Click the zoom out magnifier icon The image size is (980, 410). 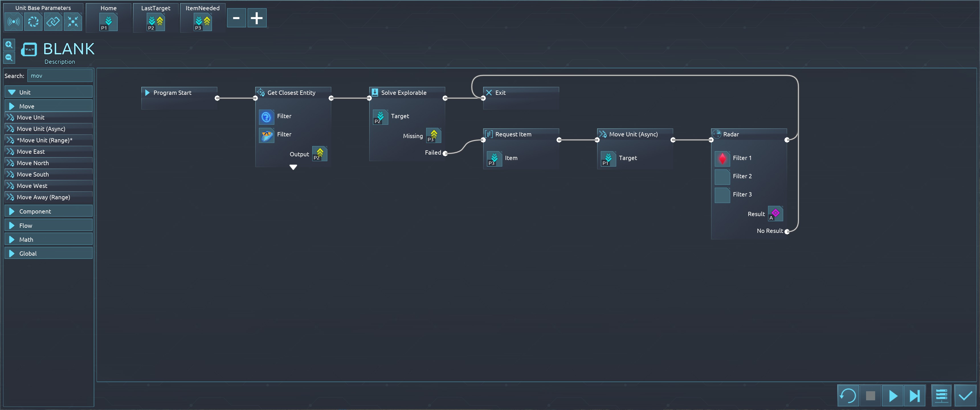pos(9,58)
